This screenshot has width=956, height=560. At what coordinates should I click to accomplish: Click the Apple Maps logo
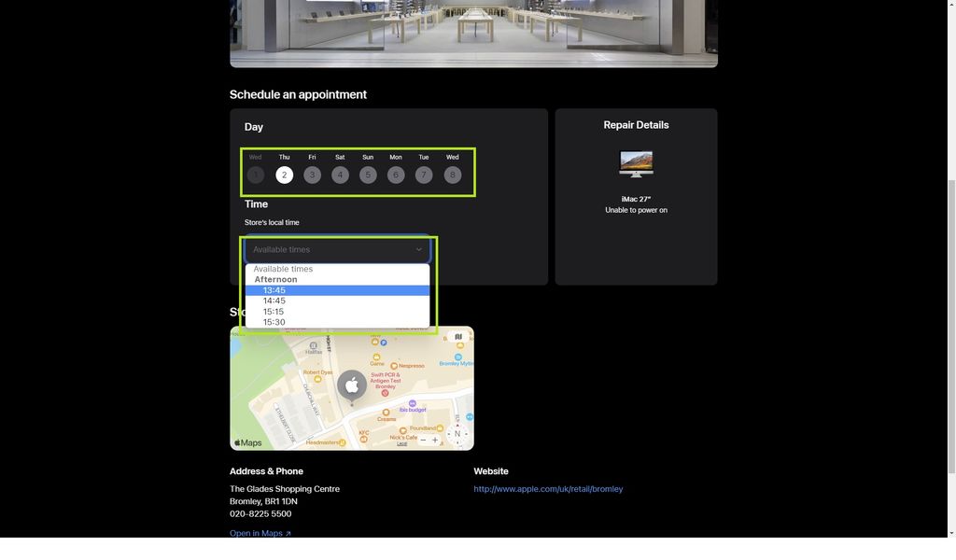pos(248,443)
